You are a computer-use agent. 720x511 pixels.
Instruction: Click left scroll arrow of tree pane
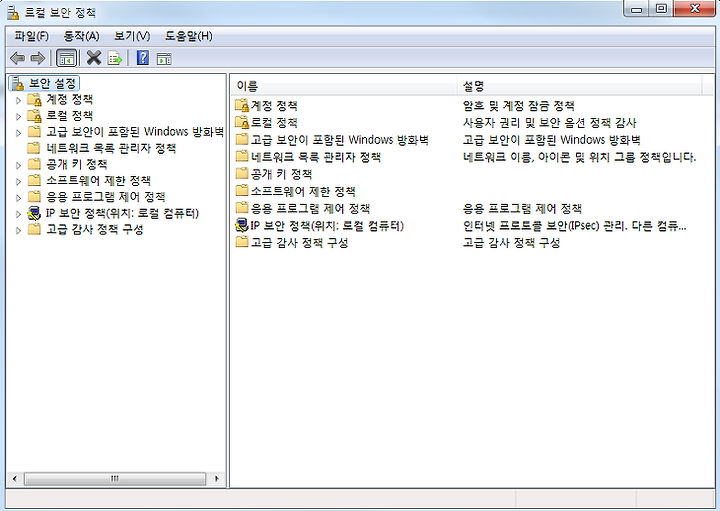click(x=15, y=479)
